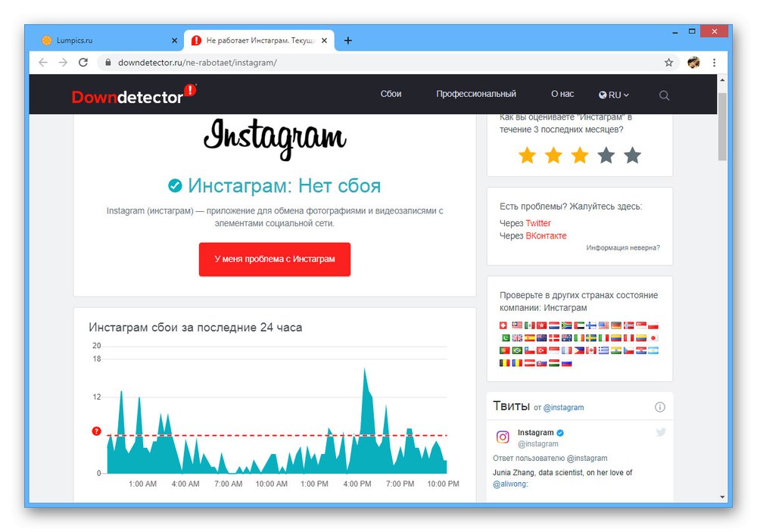The height and width of the screenshot is (532, 757).
Task: Rate Instagram two stars
Action: click(x=553, y=155)
